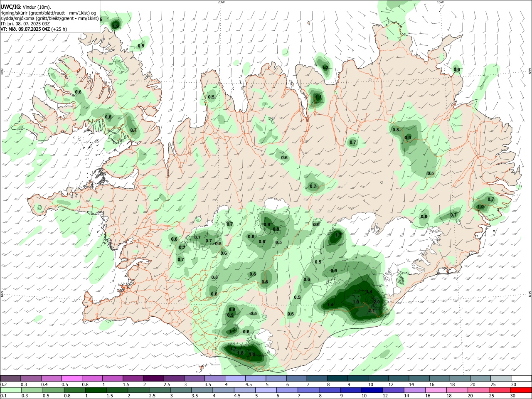Click the periwinkle 4 mm snow legend swatch
The image size is (532, 399).
click(235, 378)
